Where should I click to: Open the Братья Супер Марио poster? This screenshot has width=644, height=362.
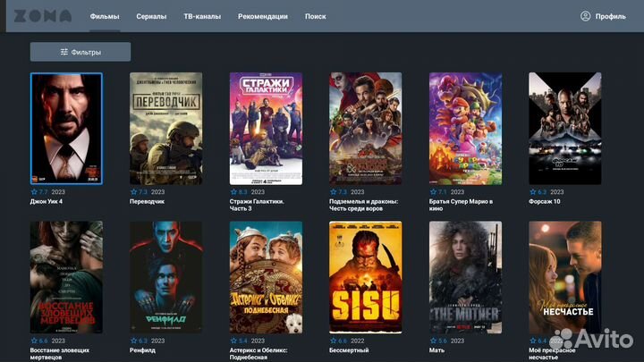click(465, 129)
